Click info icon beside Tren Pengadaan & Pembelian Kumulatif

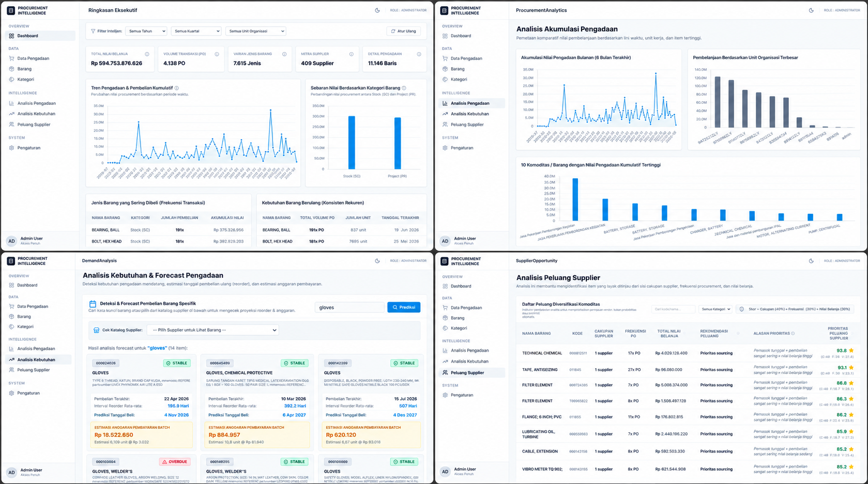(x=177, y=88)
